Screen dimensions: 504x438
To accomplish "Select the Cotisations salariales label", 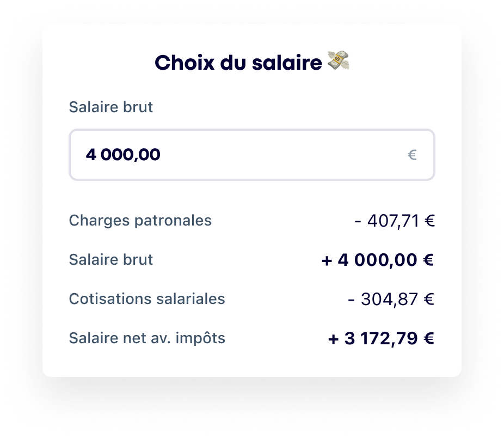I will click(147, 299).
